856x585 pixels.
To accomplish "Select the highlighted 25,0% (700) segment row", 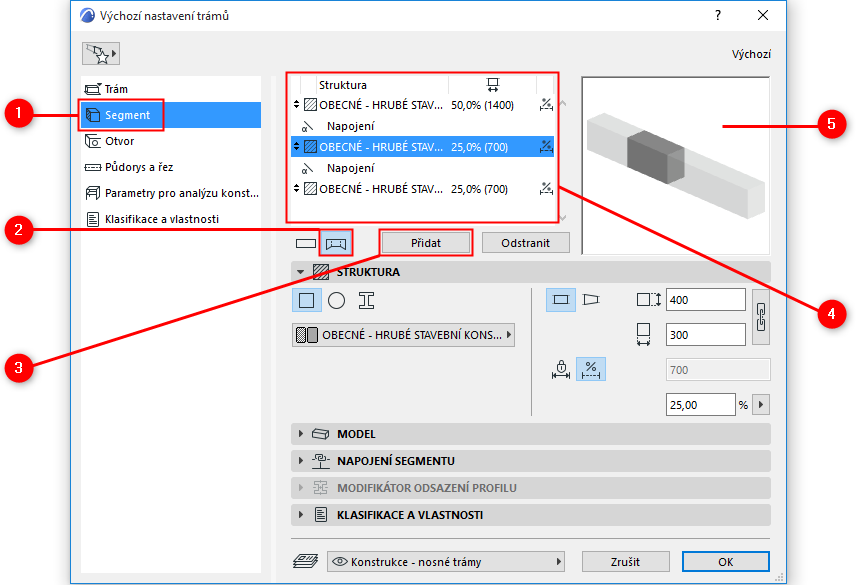I will 422,147.
